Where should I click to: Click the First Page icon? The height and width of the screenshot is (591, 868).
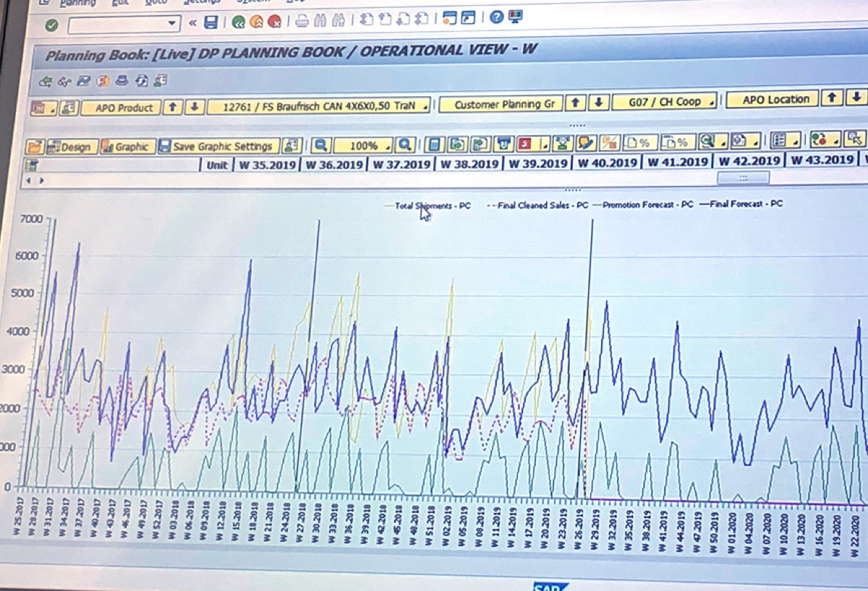367,20
